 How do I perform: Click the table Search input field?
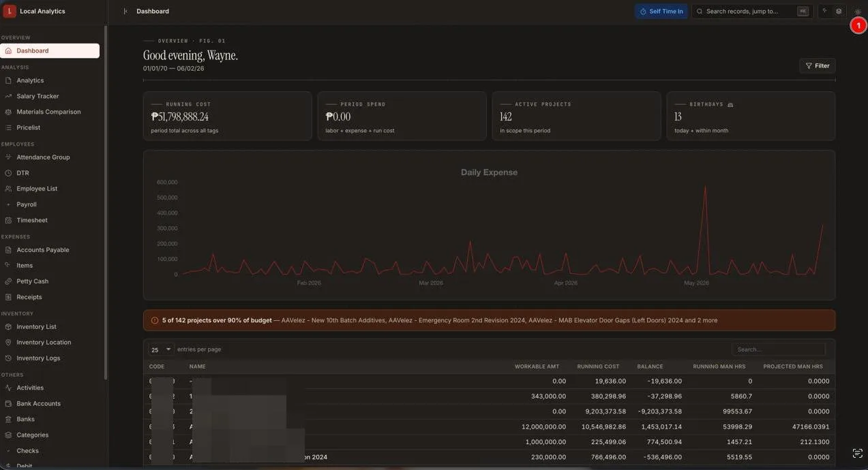point(779,349)
